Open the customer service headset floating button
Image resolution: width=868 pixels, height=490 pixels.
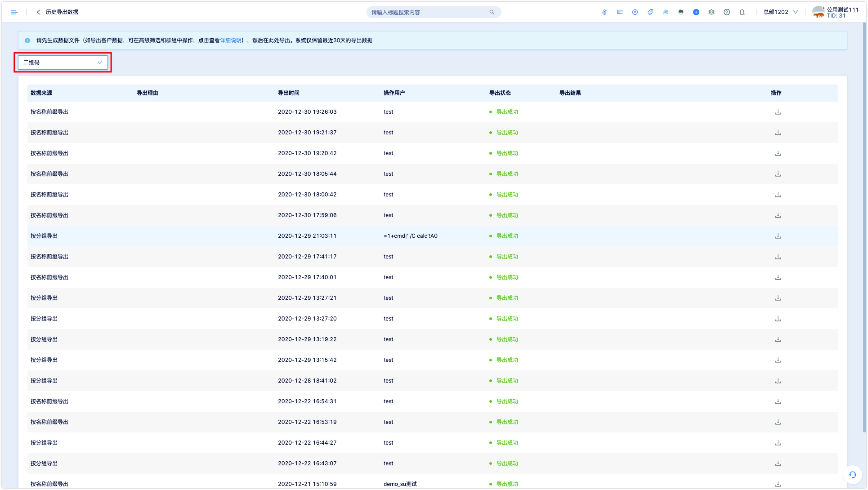pyautogui.click(x=852, y=475)
